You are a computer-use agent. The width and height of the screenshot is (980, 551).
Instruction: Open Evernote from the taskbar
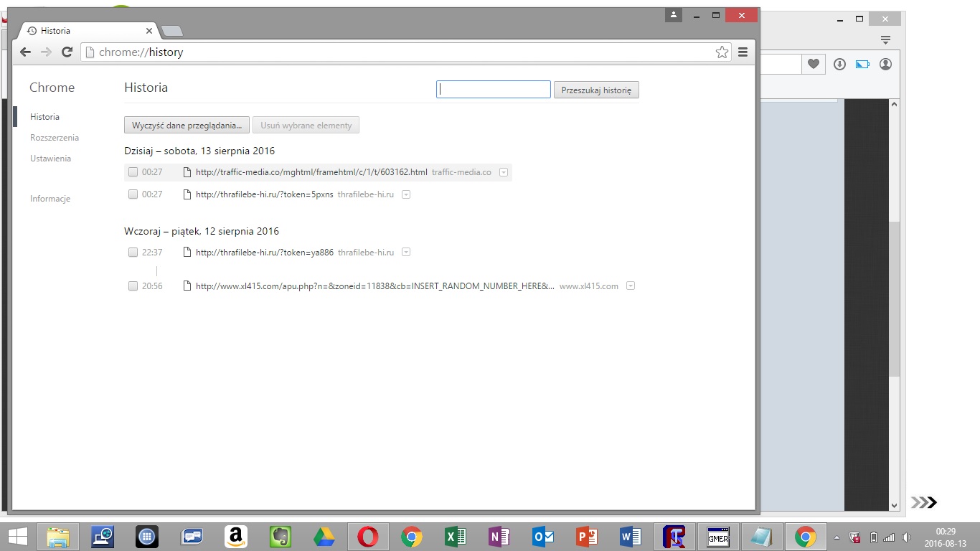click(280, 537)
